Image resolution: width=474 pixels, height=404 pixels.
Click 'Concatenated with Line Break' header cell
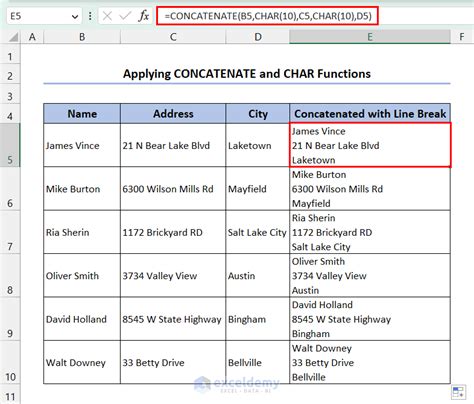click(x=370, y=114)
